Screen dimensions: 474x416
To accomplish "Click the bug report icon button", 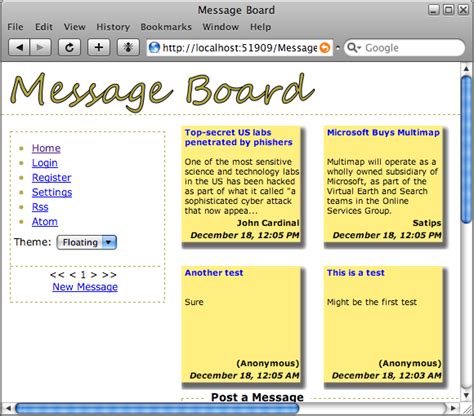I will point(128,47).
